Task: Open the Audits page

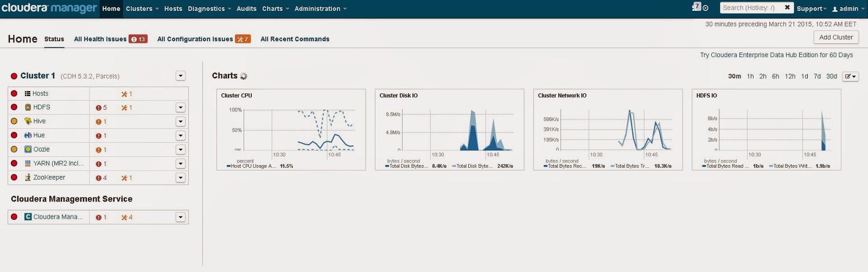Action: [x=246, y=9]
